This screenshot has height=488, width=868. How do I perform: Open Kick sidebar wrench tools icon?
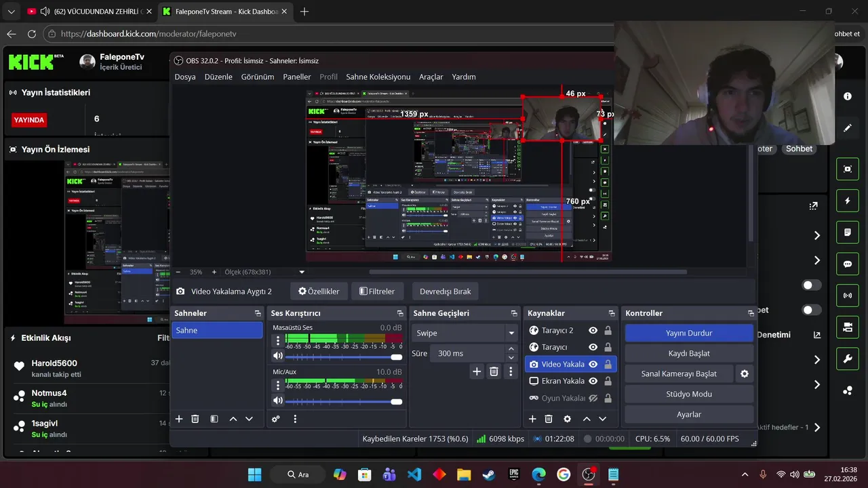point(848,359)
